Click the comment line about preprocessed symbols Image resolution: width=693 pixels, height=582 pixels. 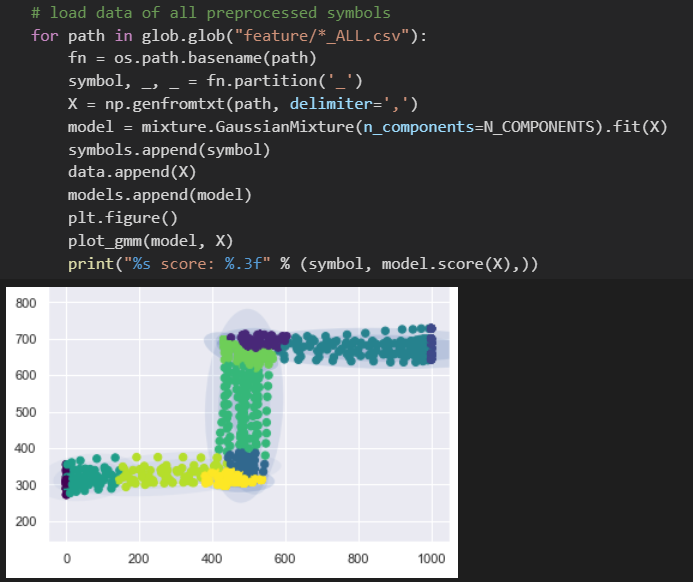point(211,13)
